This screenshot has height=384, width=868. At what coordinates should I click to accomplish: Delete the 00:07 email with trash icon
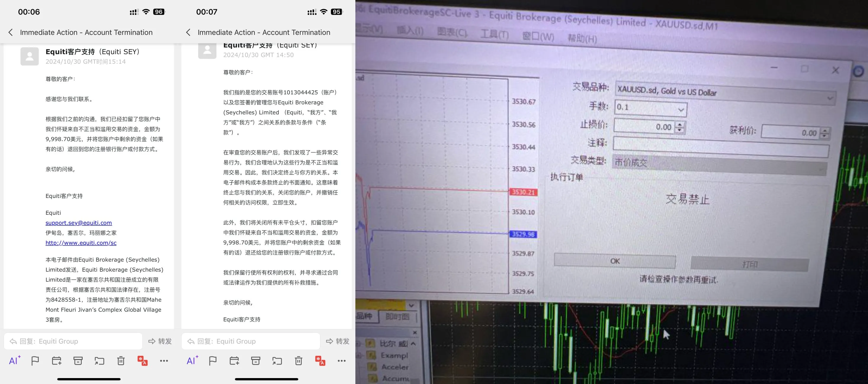(299, 361)
